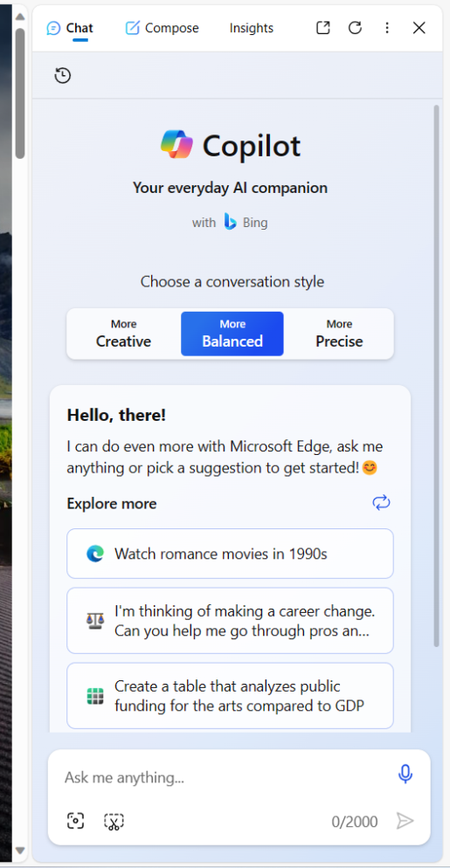Screen dimensions: 450x868
Task: Click the scales icon on career suggestion
Action: tap(95, 621)
